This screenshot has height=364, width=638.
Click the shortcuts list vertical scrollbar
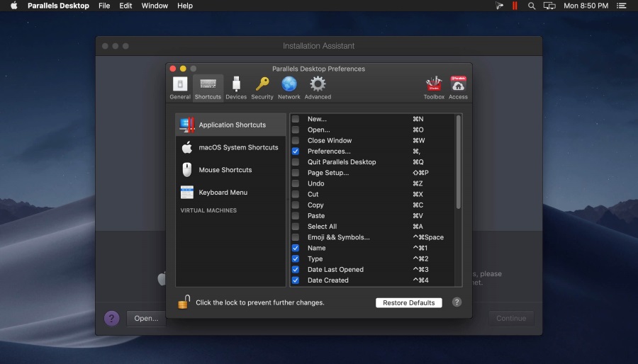click(x=458, y=162)
